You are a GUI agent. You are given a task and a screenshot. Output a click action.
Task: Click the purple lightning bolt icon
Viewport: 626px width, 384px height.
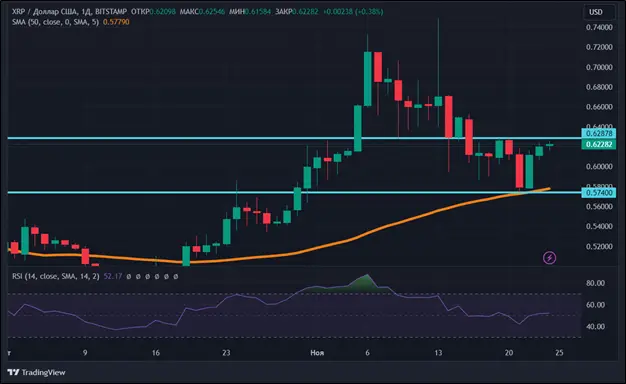tap(550, 258)
